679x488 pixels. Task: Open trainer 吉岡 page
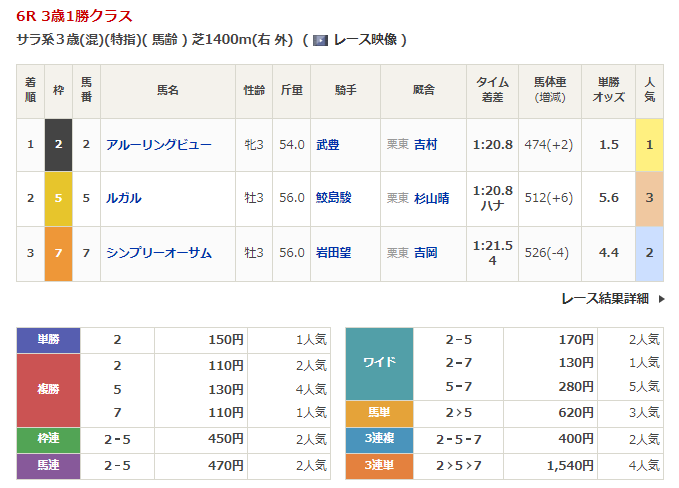426,253
